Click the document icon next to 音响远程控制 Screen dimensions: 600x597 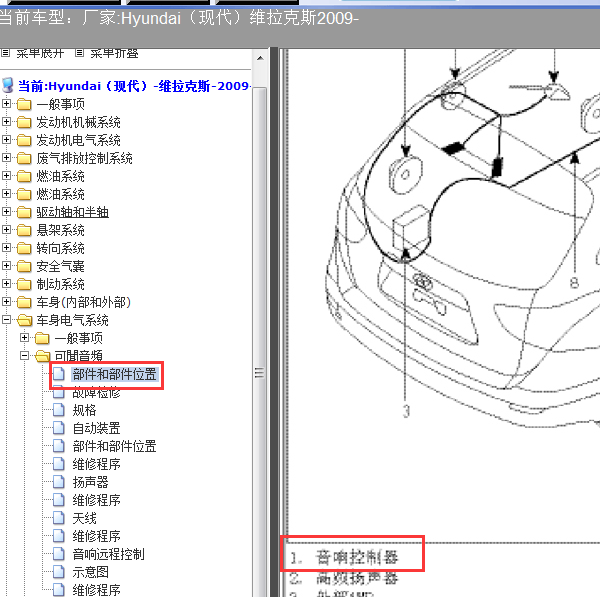click(59, 554)
